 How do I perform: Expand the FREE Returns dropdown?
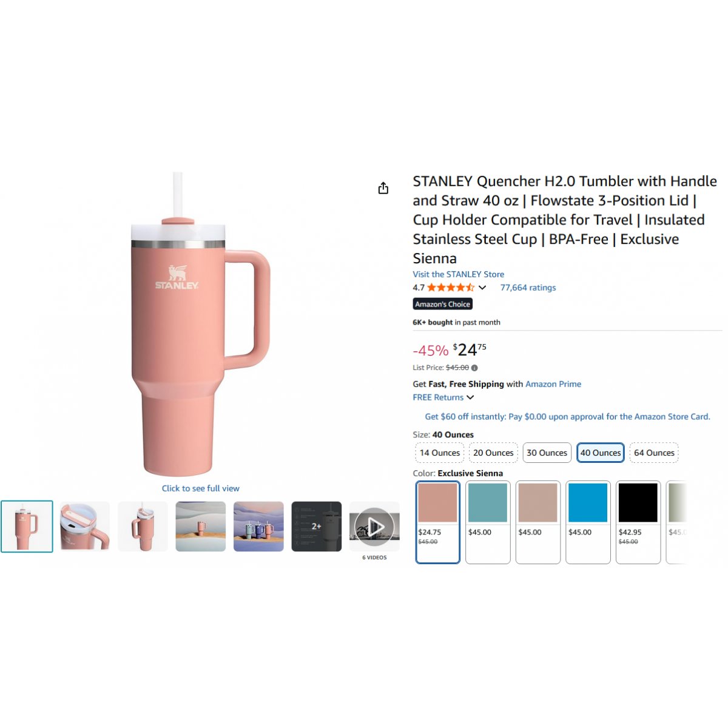tap(443, 397)
